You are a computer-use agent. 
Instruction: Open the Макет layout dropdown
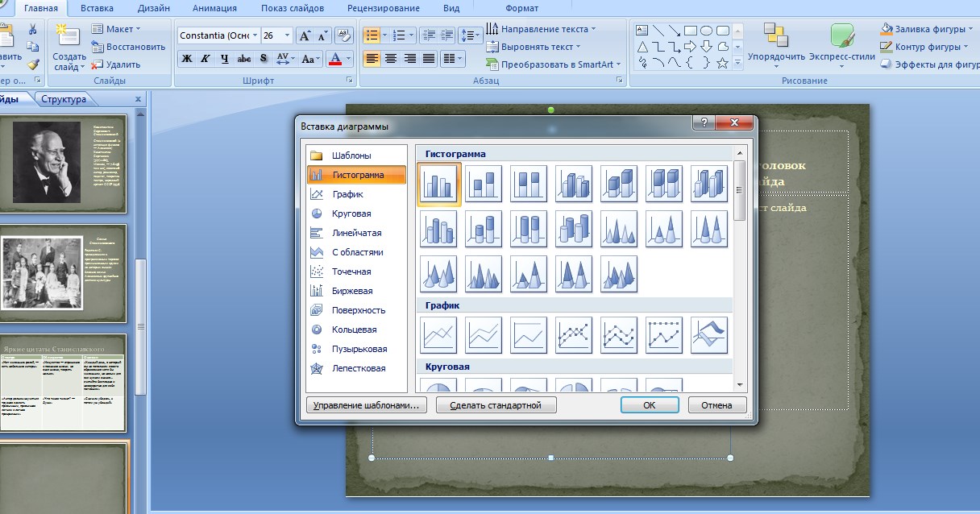coord(117,29)
